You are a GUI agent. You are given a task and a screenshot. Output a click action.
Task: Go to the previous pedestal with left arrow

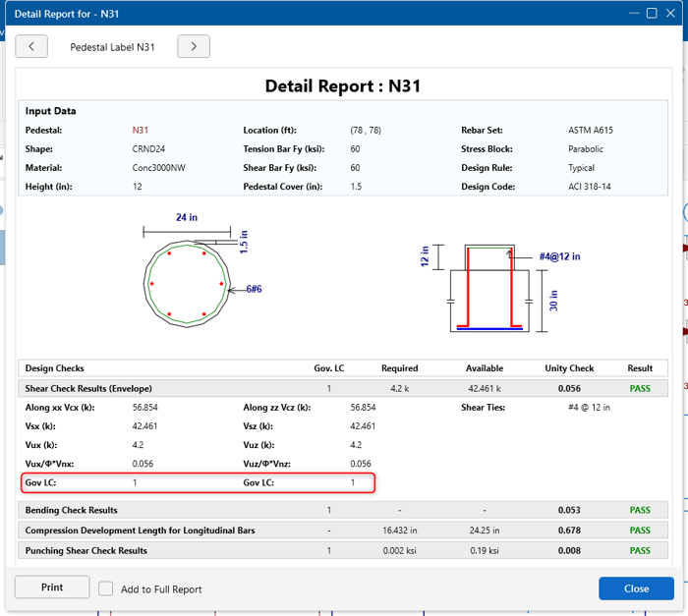point(31,46)
